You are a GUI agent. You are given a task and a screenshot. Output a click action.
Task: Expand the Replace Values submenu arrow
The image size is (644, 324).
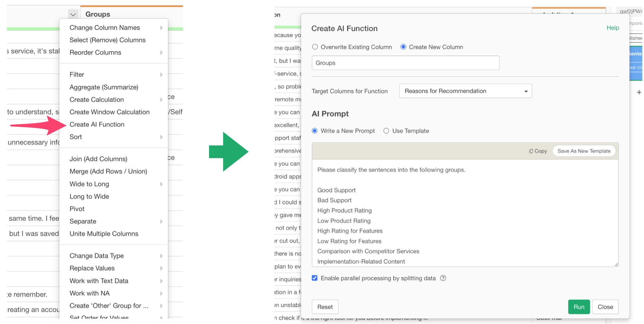[x=162, y=268]
